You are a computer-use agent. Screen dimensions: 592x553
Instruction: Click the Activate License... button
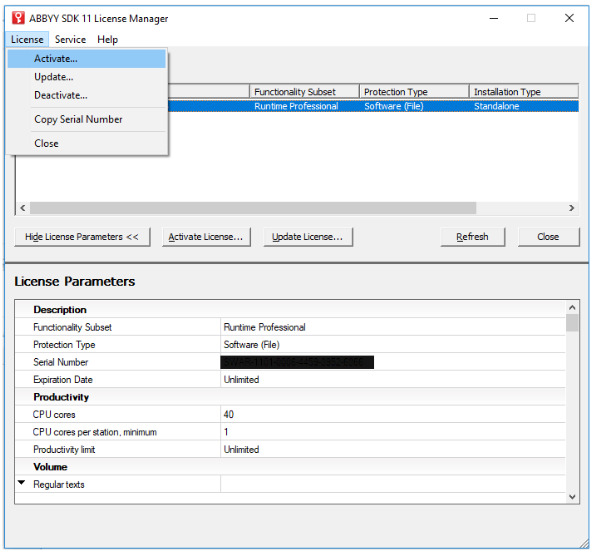(206, 237)
